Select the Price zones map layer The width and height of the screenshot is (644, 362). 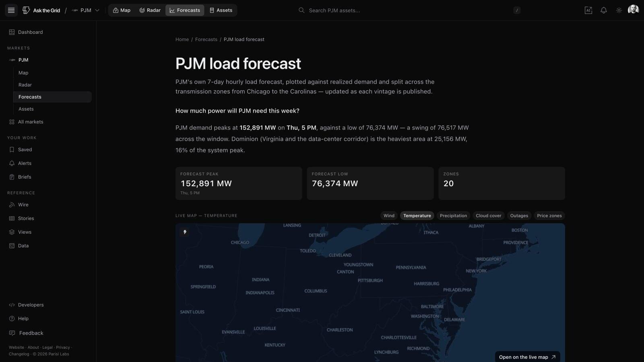pos(549,216)
